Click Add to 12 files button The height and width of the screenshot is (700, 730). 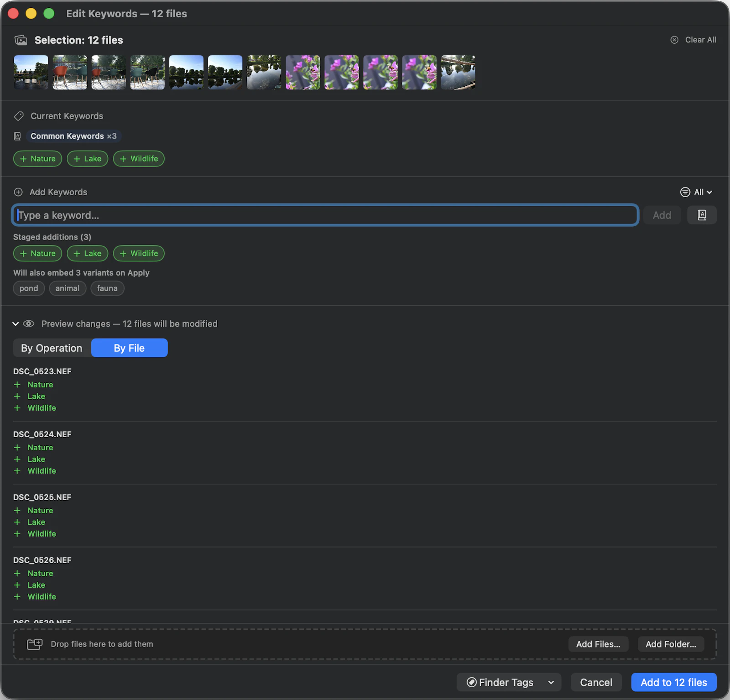[673, 682]
